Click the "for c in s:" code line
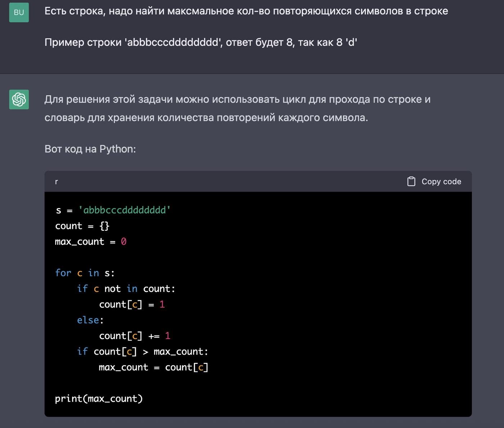Viewport: 504px width, 428px height. coord(85,273)
